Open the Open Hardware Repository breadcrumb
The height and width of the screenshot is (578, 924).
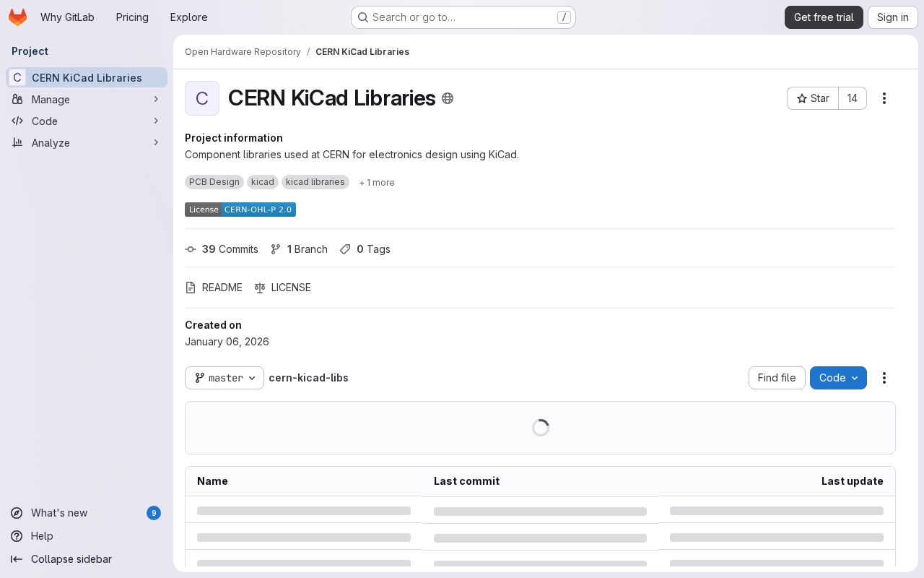pos(243,52)
